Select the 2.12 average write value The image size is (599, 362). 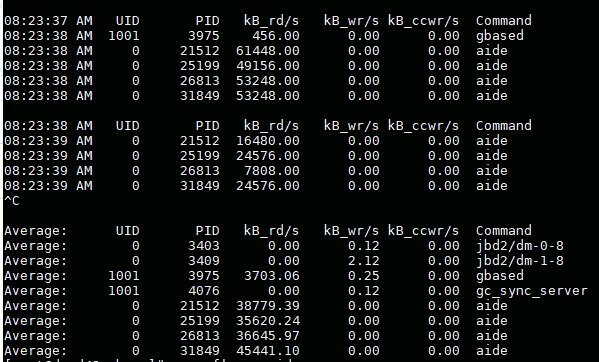point(363,261)
